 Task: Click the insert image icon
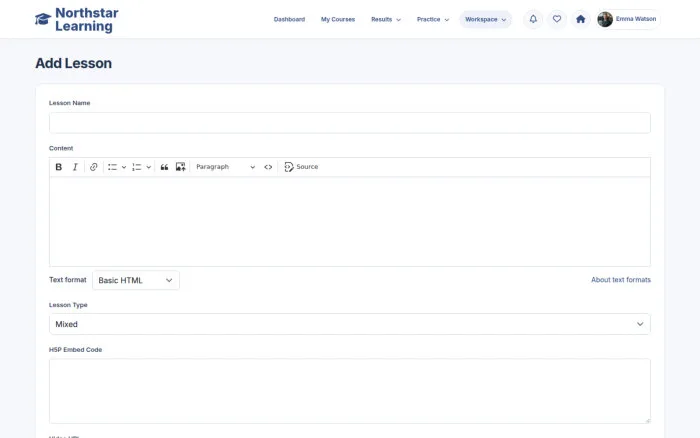[180, 167]
